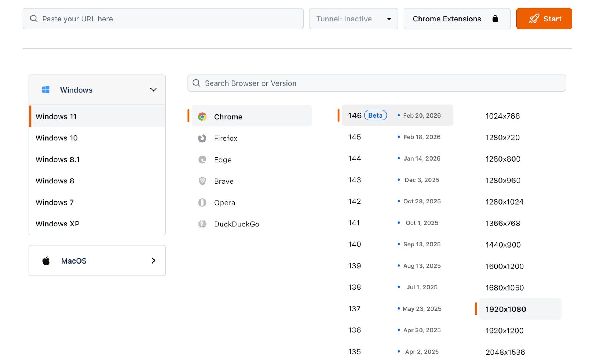The width and height of the screenshot is (593, 364).
Task: Choose the 1024x768 resolution
Action: click(x=503, y=116)
